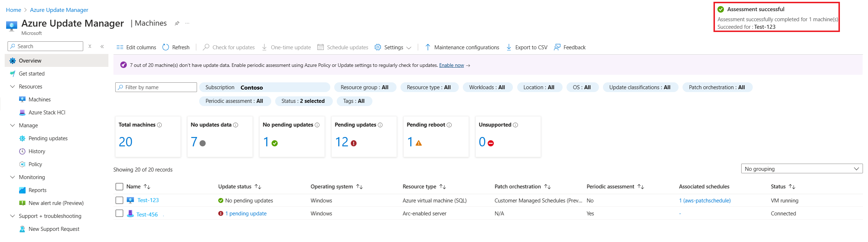The height and width of the screenshot is (242, 868).
Task: Click the No updates data info icon
Action: (236, 125)
